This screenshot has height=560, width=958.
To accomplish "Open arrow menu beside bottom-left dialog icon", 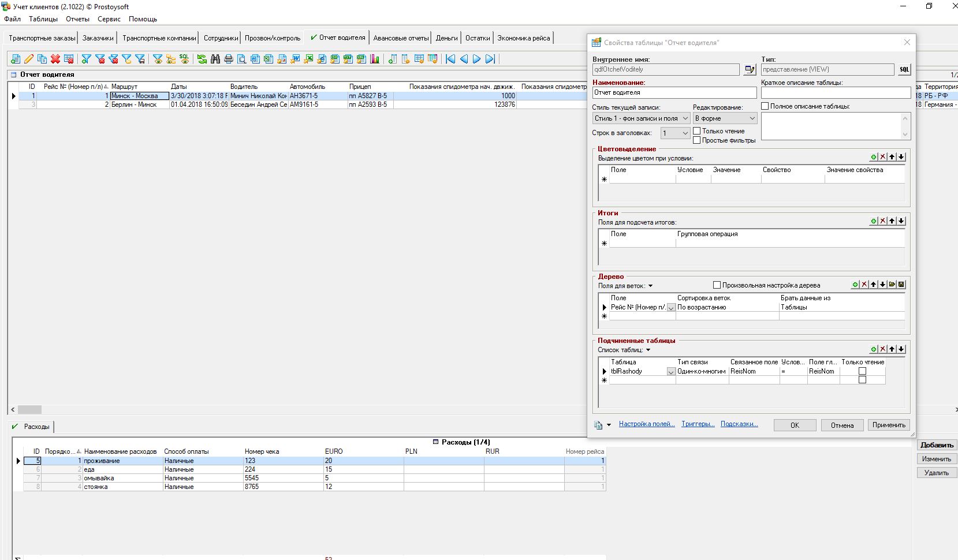I will point(609,425).
